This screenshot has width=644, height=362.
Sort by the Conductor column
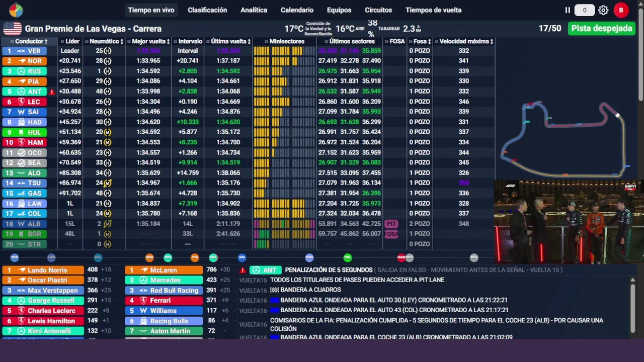(x=29, y=41)
